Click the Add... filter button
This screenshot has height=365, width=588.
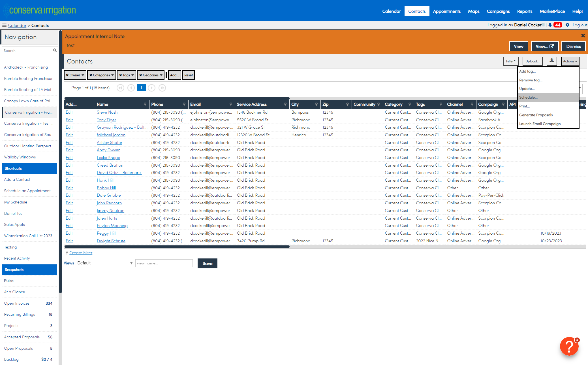(174, 75)
